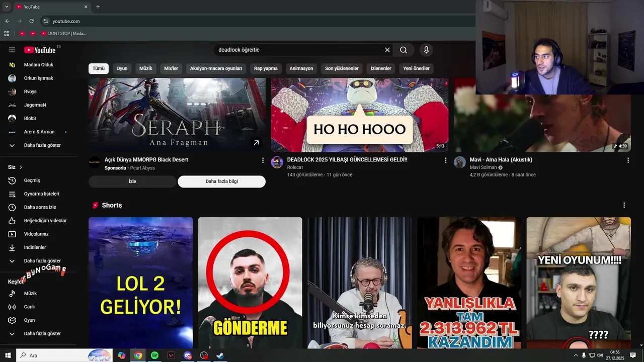Viewport: 644px width, 362px height.
Task: Open the YouTube hamburger guide menu
Action: [x=12, y=50]
